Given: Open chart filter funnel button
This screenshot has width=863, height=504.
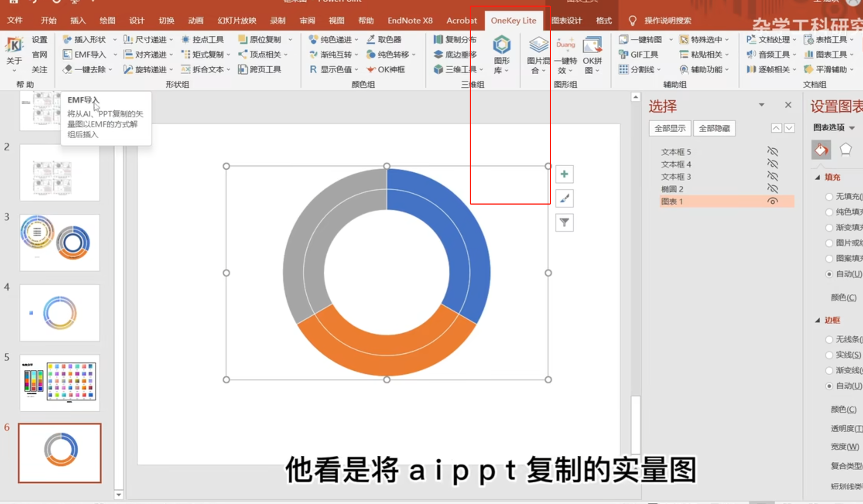Looking at the screenshot, I should 564,223.
